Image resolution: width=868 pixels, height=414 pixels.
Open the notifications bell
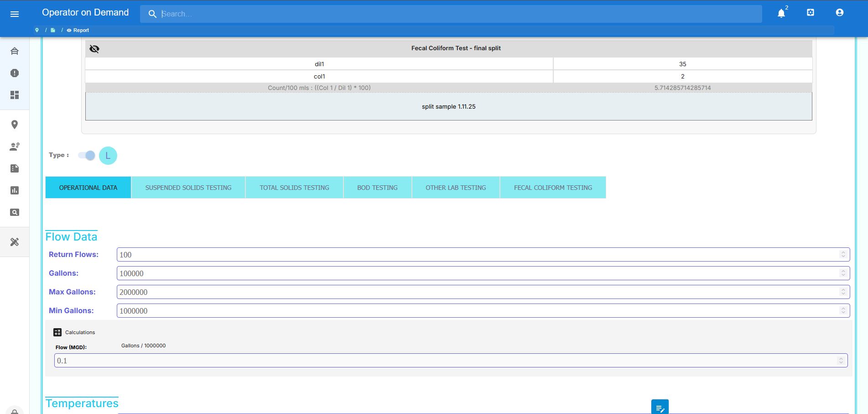point(781,13)
